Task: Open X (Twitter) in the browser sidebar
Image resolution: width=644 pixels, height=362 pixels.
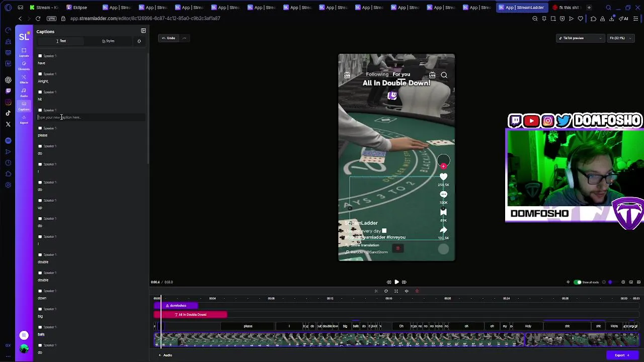Action: (8, 124)
